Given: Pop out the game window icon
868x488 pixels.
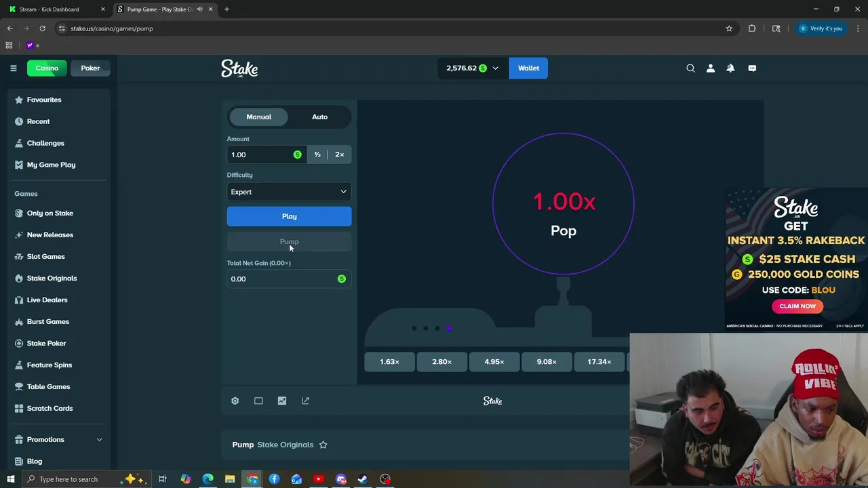Looking at the screenshot, I should pos(305,401).
